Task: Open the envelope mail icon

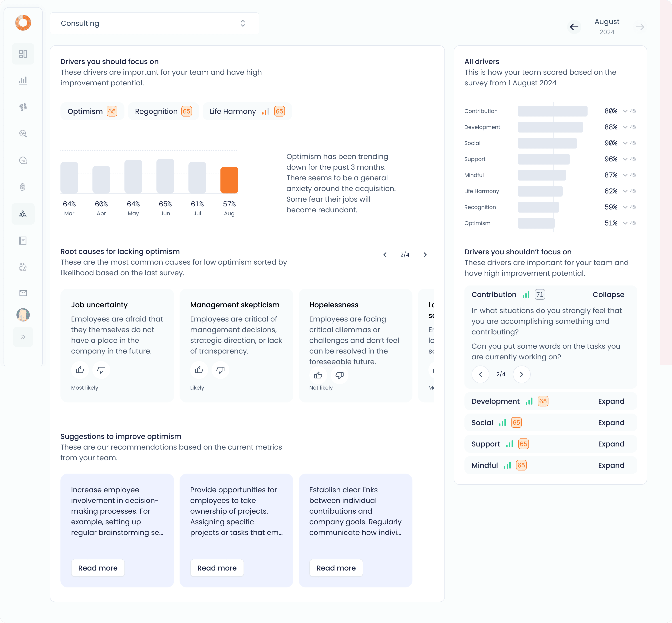Action: click(23, 293)
